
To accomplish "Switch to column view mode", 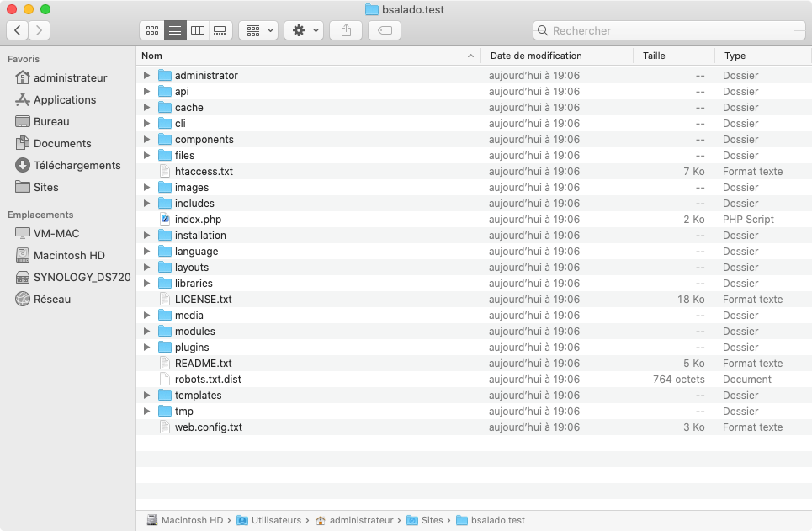I will click(x=198, y=30).
